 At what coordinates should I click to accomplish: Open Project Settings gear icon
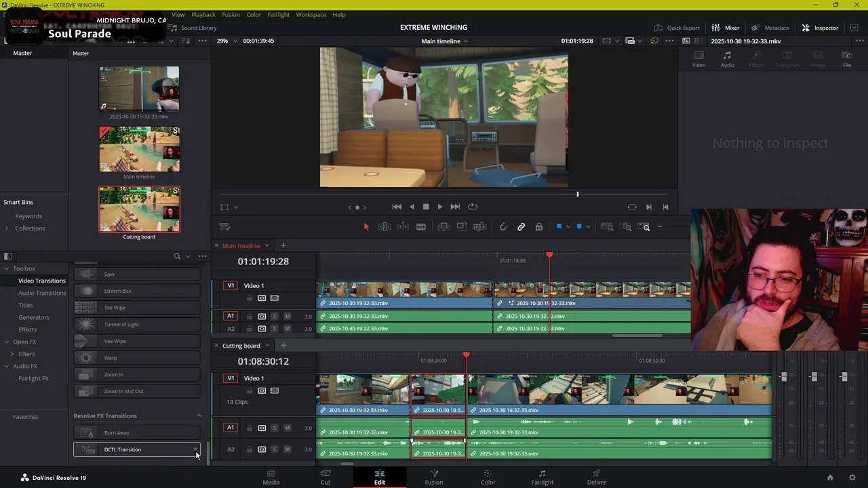pos(852,478)
